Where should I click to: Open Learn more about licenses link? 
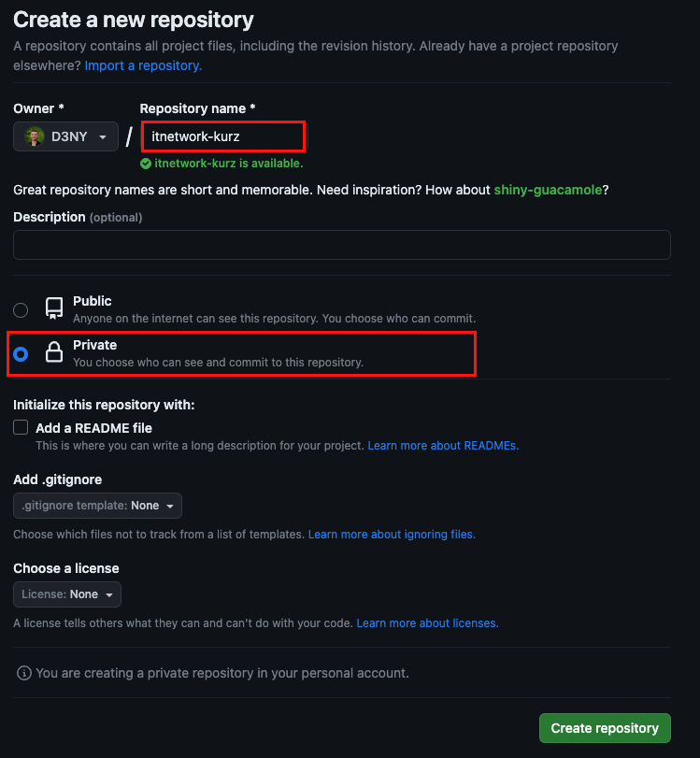click(x=427, y=623)
